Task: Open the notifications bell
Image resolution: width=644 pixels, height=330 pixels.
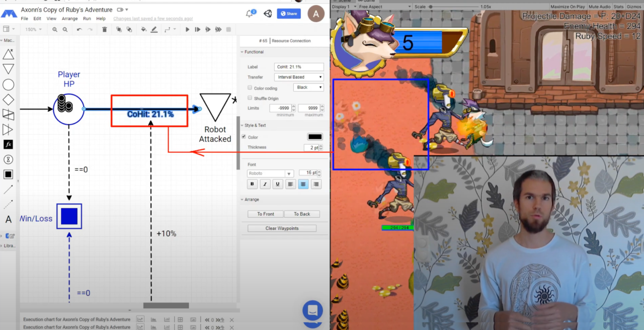Action: point(250,14)
